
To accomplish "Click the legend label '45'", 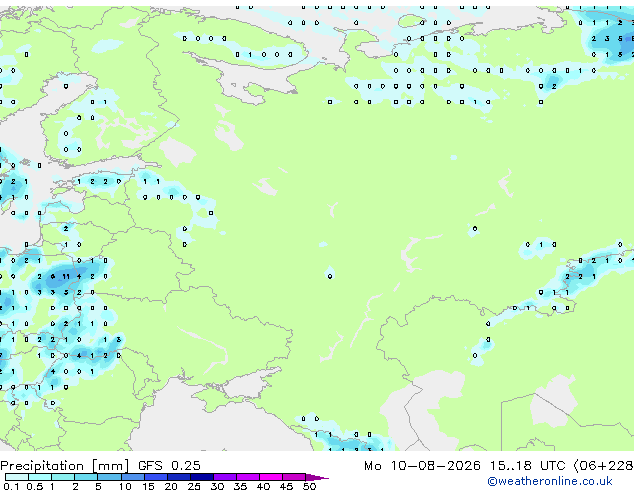I will point(286,486).
